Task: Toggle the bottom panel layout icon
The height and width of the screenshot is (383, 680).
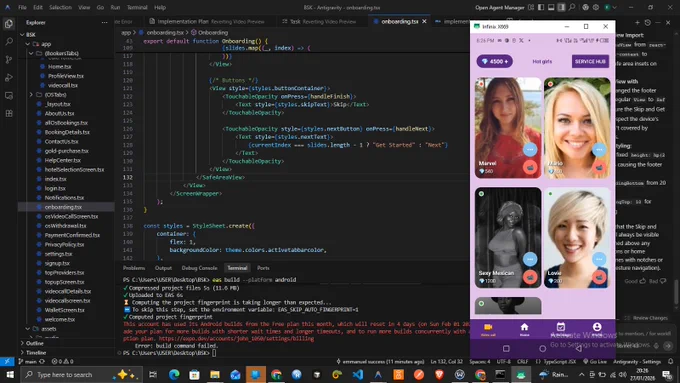Action: pyautogui.click(x=551, y=7)
